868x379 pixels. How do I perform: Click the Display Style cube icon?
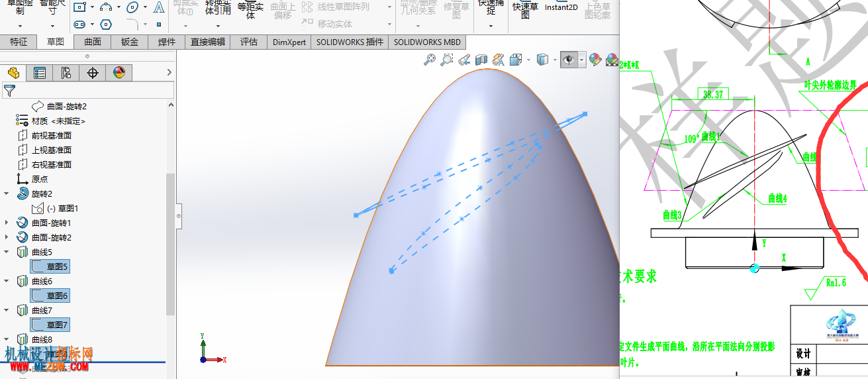(x=542, y=60)
